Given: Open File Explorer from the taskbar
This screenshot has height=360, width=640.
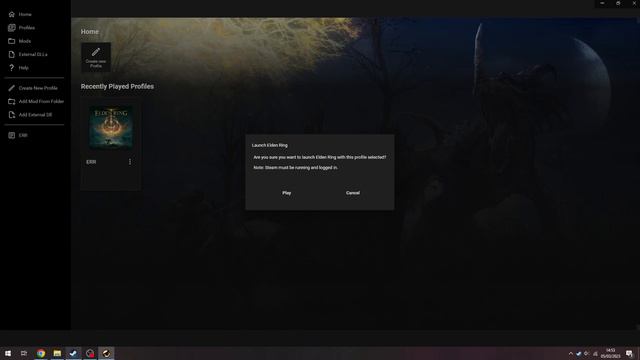Looking at the screenshot, I should (57, 353).
